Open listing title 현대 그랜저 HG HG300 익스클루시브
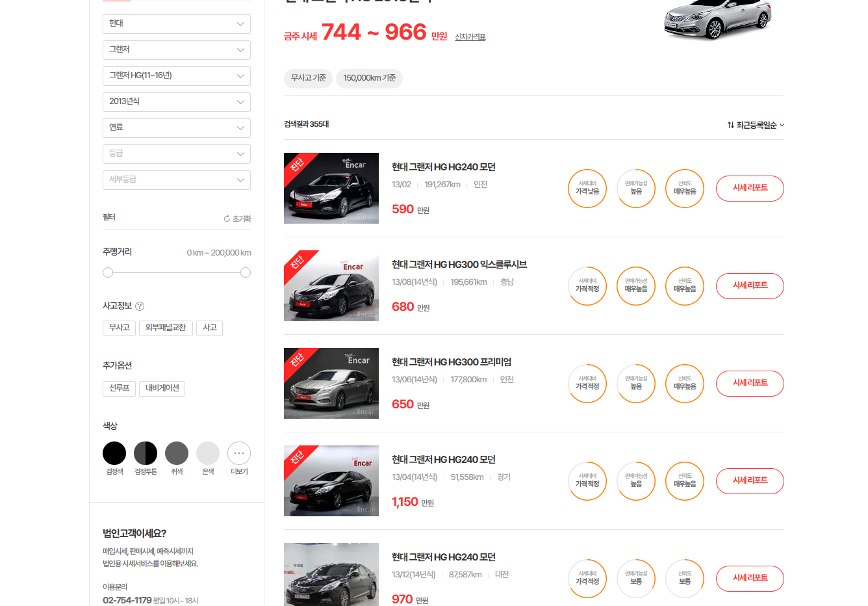The width and height of the screenshot is (868, 606). [459, 265]
